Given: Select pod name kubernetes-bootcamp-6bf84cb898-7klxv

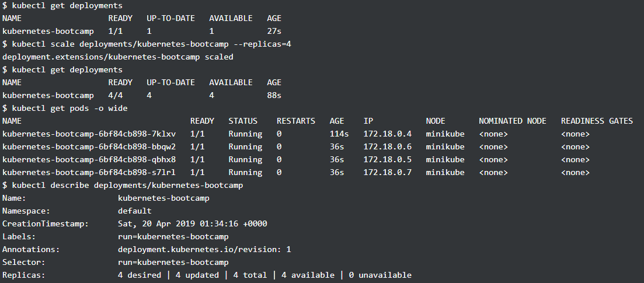Looking at the screenshot, I should pos(89,134).
